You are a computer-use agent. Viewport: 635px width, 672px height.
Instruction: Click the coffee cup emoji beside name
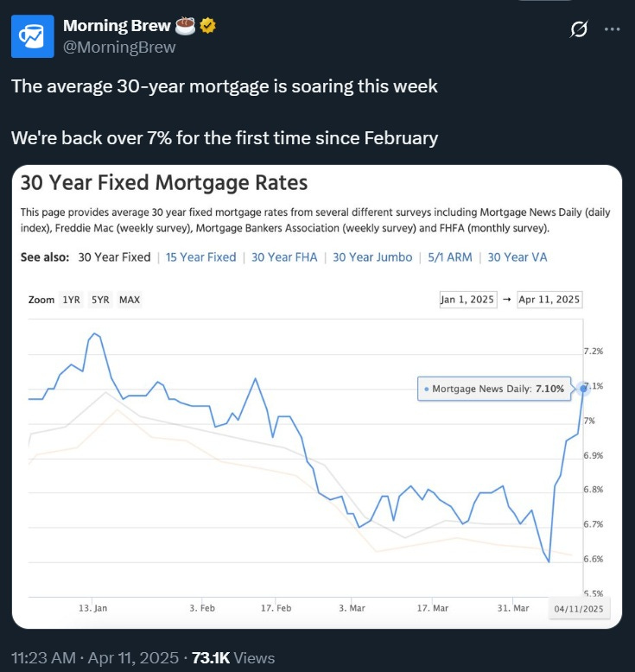pos(185,26)
